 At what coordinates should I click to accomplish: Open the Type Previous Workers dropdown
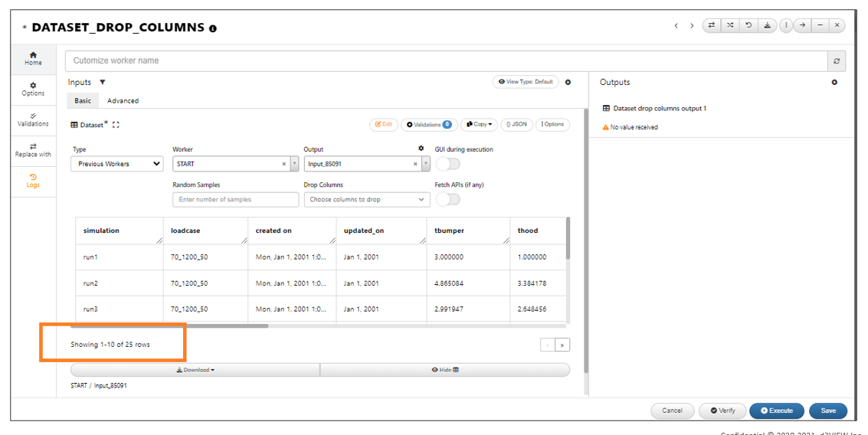pyautogui.click(x=116, y=164)
